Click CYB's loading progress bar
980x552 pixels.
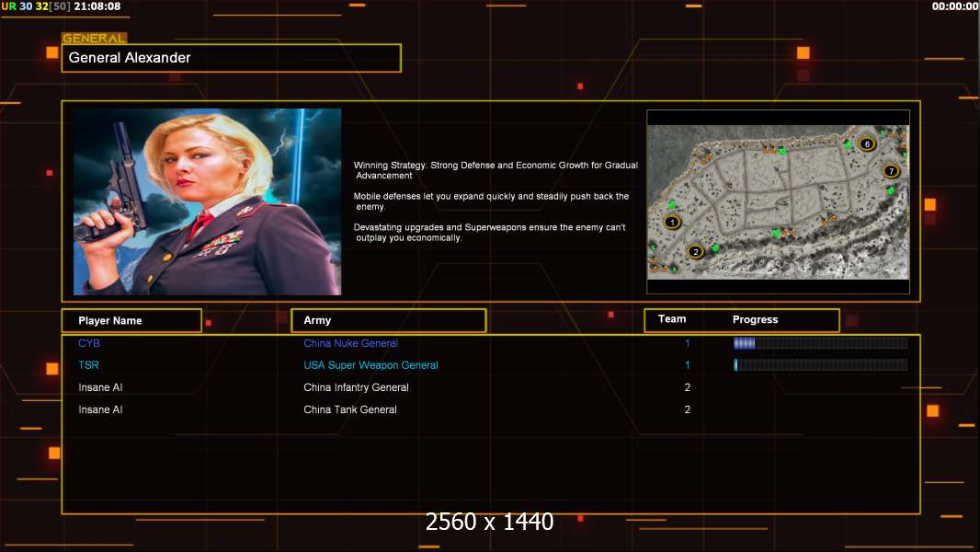(x=821, y=342)
